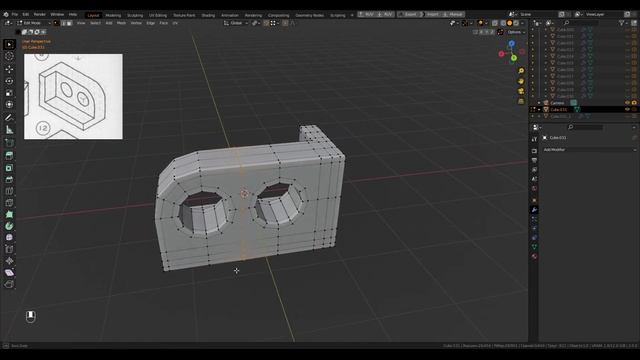Open the Mesh menu in header

click(x=121, y=23)
